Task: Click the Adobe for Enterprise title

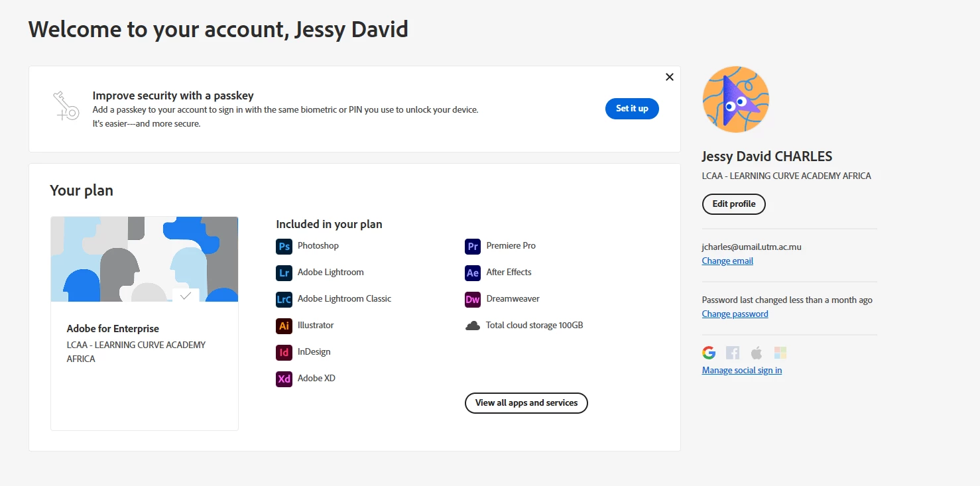Action: click(x=113, y=329)
